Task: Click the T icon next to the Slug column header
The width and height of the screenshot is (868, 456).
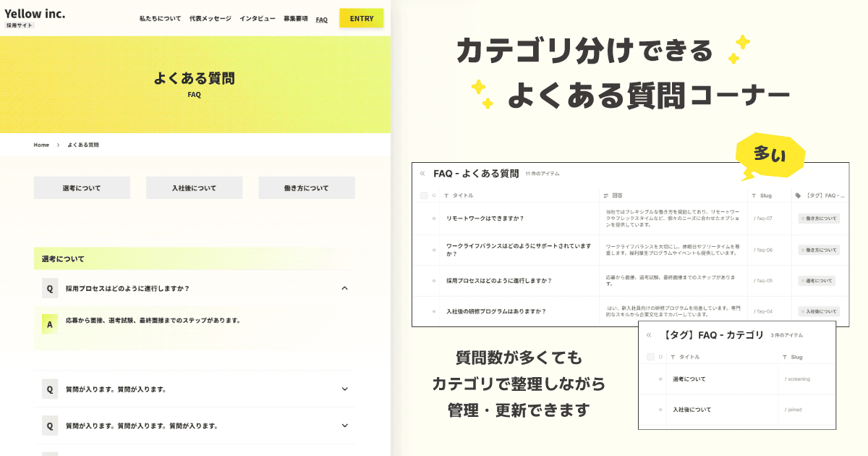Action: [x=754, y=195]
